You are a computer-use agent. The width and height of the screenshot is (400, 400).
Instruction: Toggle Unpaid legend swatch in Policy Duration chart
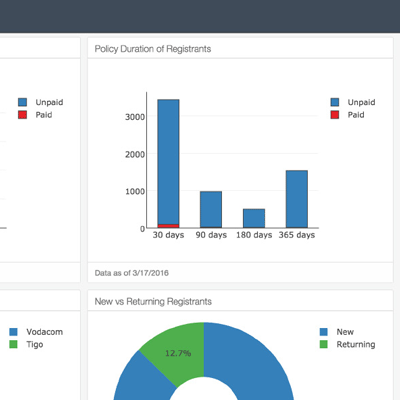pyautogui.click(x=335, y=102)
